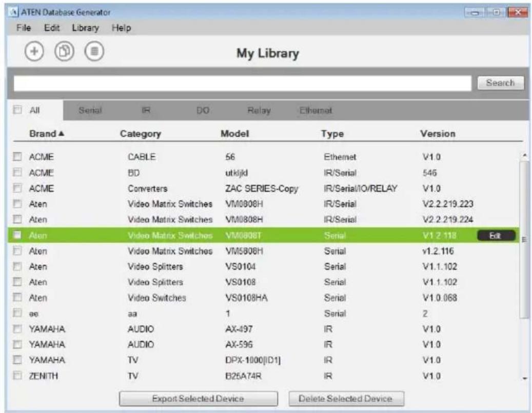The width and height of the screenshot is (532, 413).
Task: Click Delete Selected Device button
Action: pos(346,399)
